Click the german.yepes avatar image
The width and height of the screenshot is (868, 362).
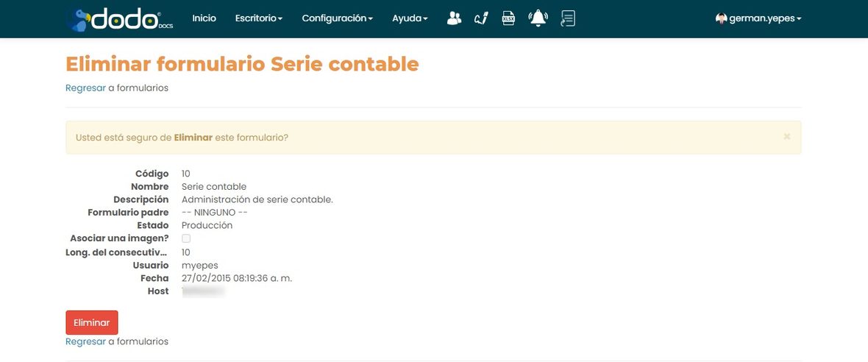[x=721, y=18]
